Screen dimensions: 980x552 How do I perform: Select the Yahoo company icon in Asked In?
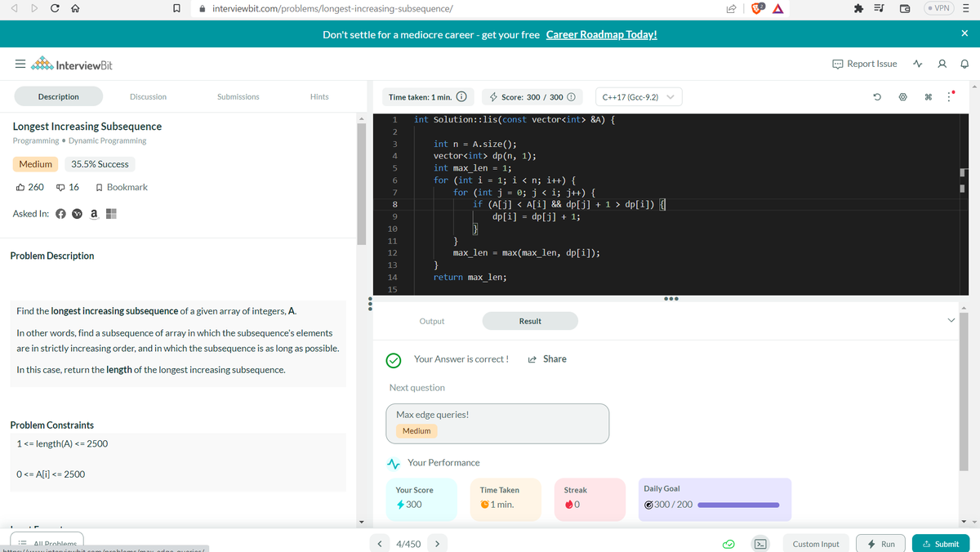point(78,214)
